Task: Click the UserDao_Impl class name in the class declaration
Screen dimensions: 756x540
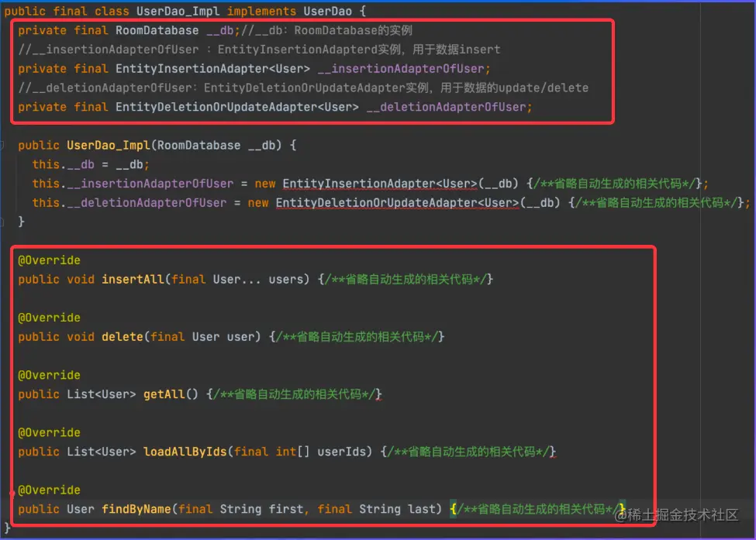Action: 178,11
